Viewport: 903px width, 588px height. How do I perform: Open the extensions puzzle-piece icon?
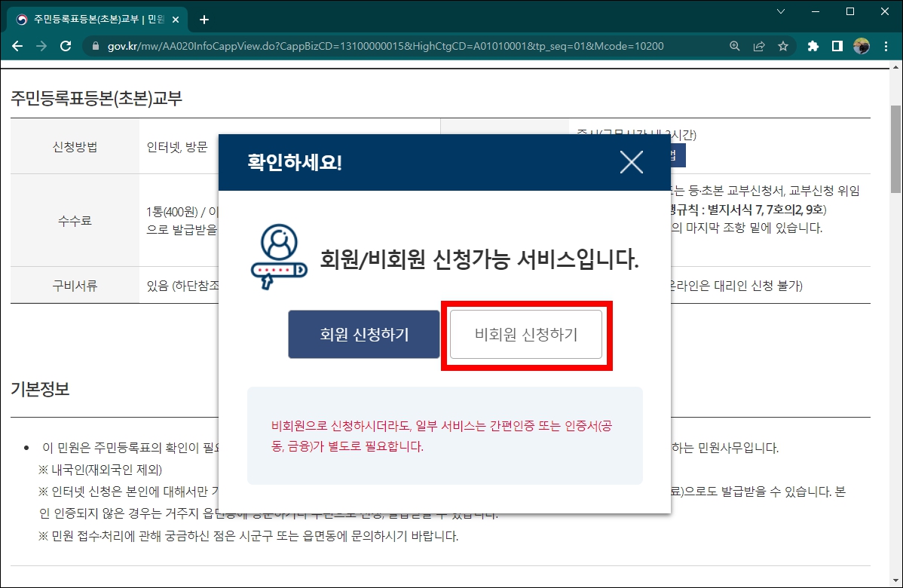(x=812, y=45)
